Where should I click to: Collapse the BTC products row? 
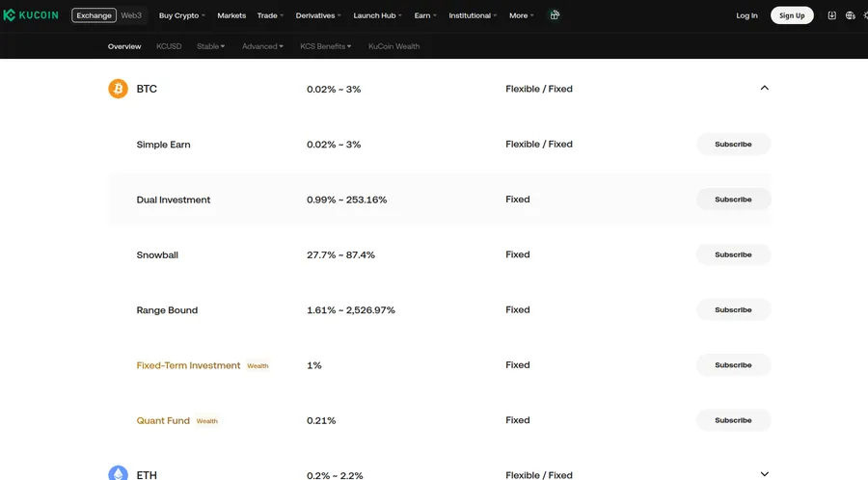765,88
